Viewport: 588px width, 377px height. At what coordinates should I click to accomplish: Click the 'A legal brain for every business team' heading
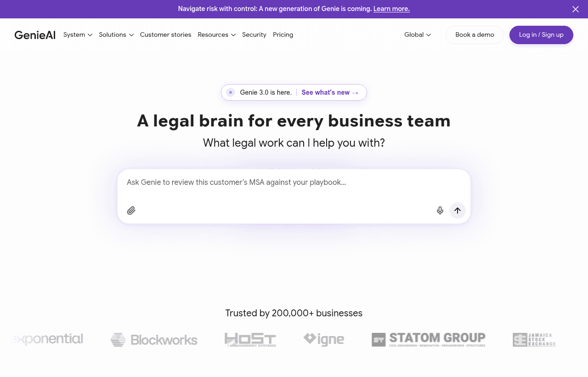[x=294, y=121]
